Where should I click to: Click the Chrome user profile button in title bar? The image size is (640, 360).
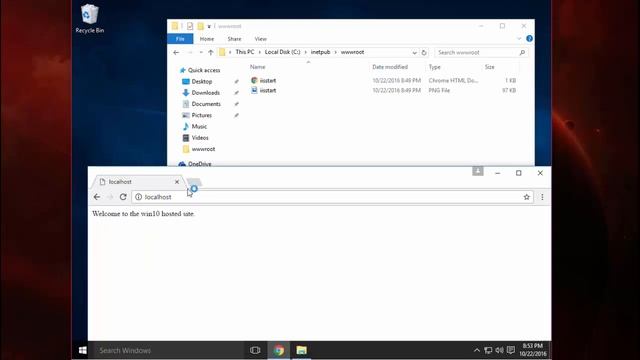pos(478,171)
